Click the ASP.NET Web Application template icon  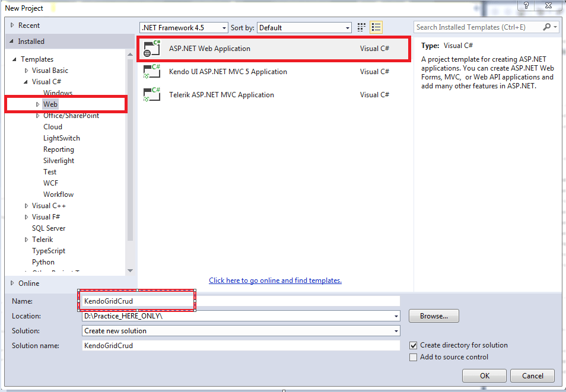tap(152, 49)
